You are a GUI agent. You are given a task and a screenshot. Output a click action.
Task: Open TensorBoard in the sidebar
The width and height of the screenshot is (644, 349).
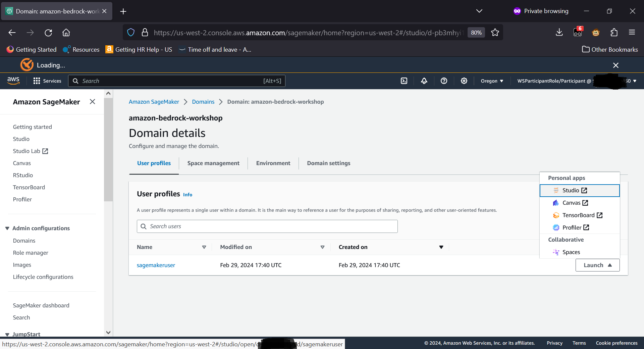29,187
